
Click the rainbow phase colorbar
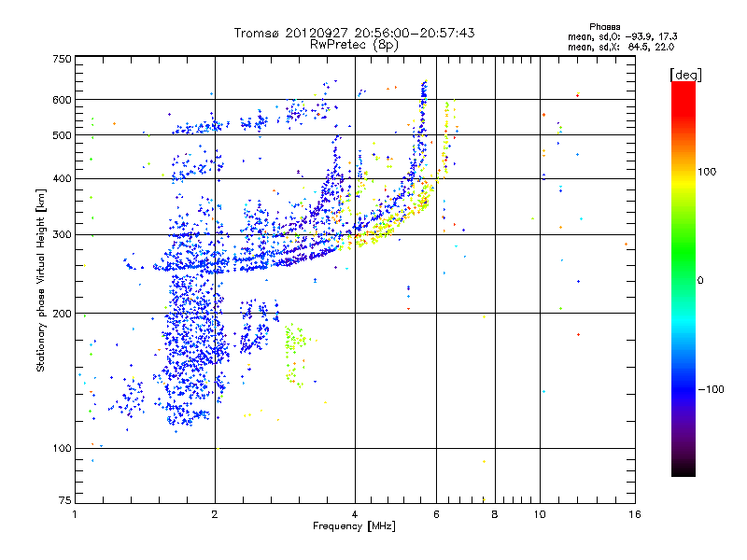pos(684,278)
